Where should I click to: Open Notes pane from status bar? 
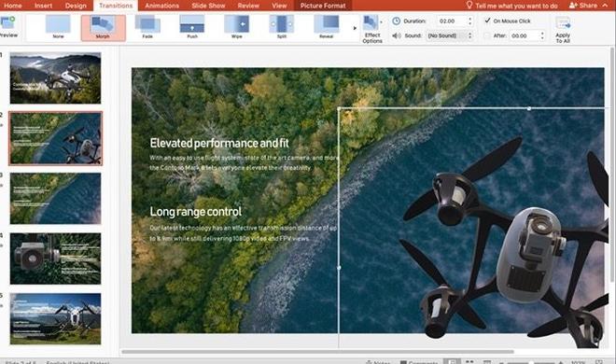[x=378, y=362]
